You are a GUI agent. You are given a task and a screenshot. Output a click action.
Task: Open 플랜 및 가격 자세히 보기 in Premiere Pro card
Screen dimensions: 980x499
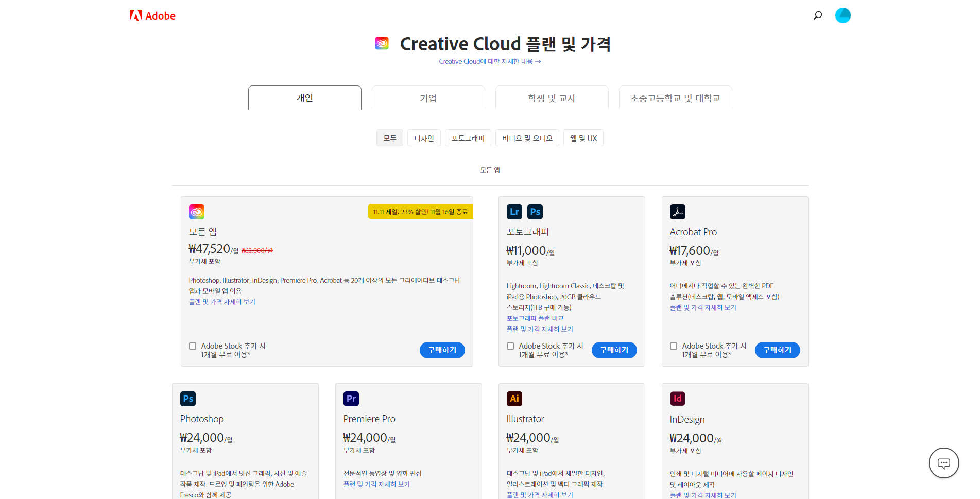[376, 484]
